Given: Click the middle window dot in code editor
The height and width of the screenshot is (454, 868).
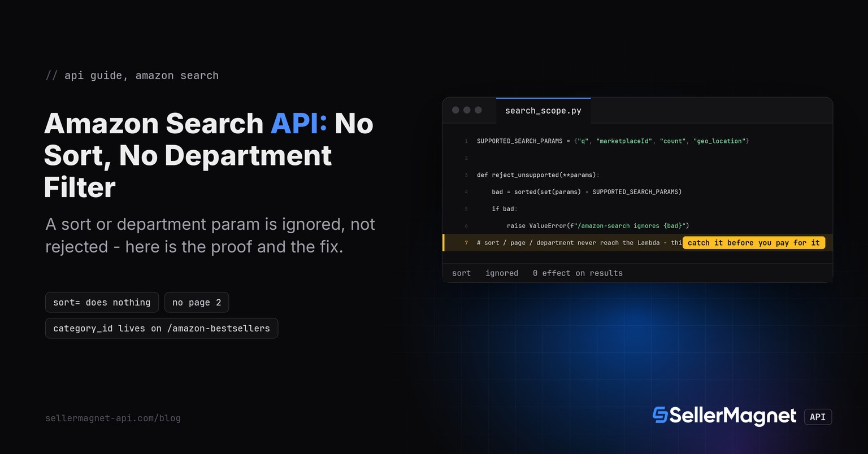Looking at the screenshot, I should pyautogui.click(x=467, y=110).
